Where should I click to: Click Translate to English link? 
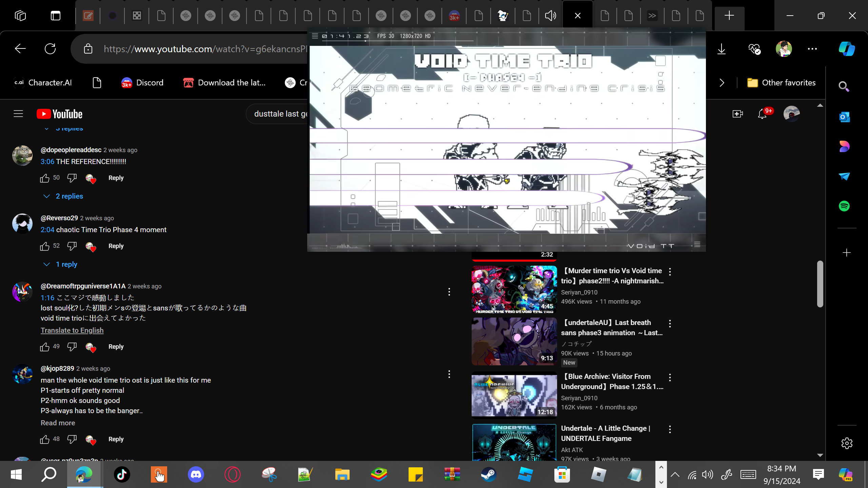(72, 330)
